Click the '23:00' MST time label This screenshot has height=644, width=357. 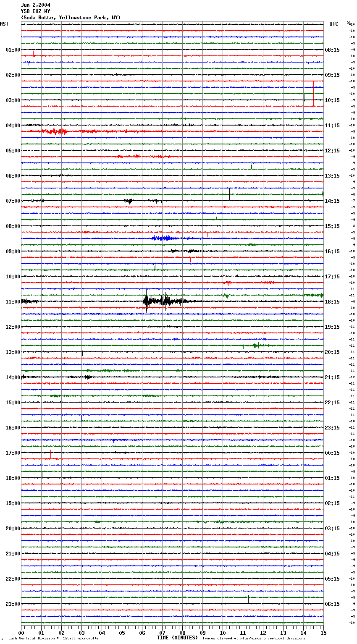click(13, 604)
